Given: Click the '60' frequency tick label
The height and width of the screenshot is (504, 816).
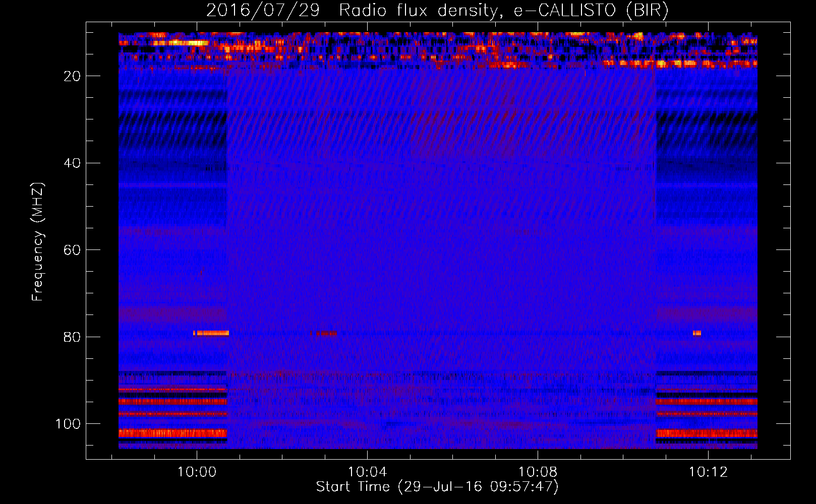Looking at the screenshot, I should point(73,250).
